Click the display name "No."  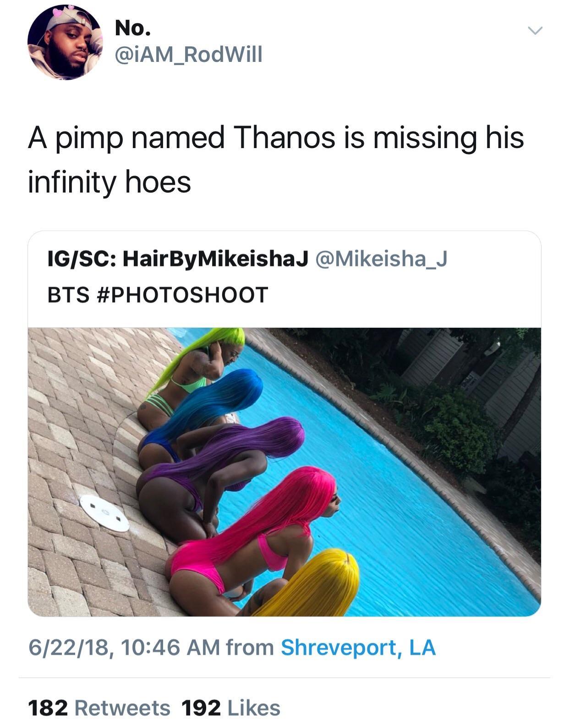tap(133, 28)
